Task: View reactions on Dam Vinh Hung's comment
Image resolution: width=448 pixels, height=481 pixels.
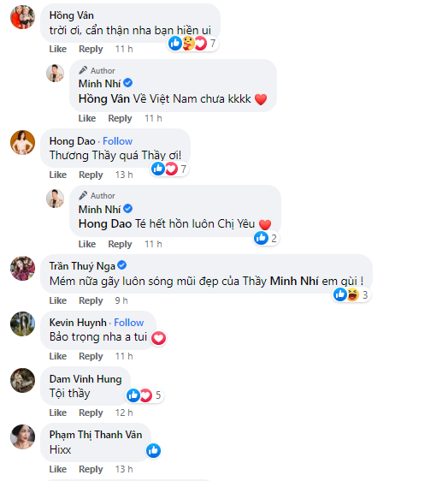Action: tap(144, 395)
